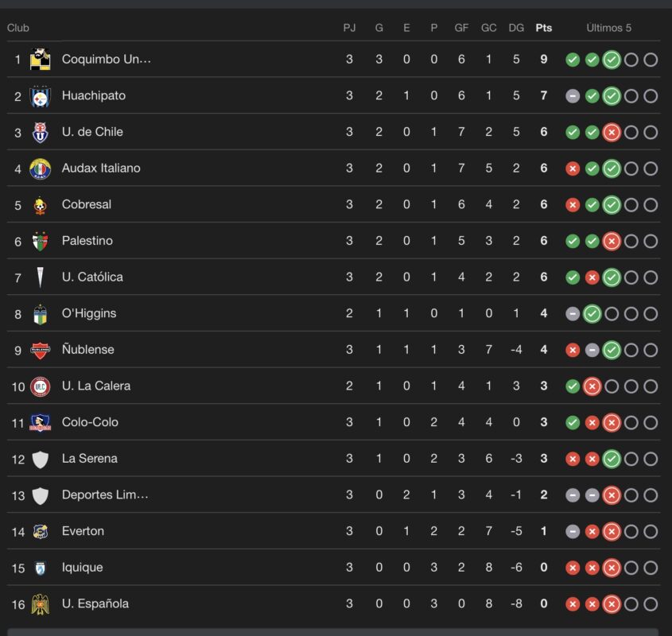
Task: Click the Coquimbo Unido club crest
Action: pyautogui.click(x=40, y=60)
